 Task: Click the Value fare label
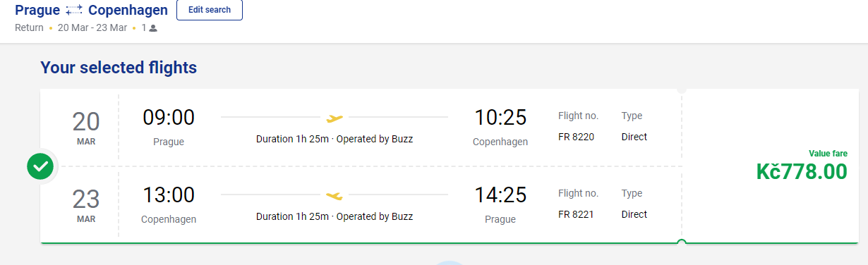[x=828, y=153]
